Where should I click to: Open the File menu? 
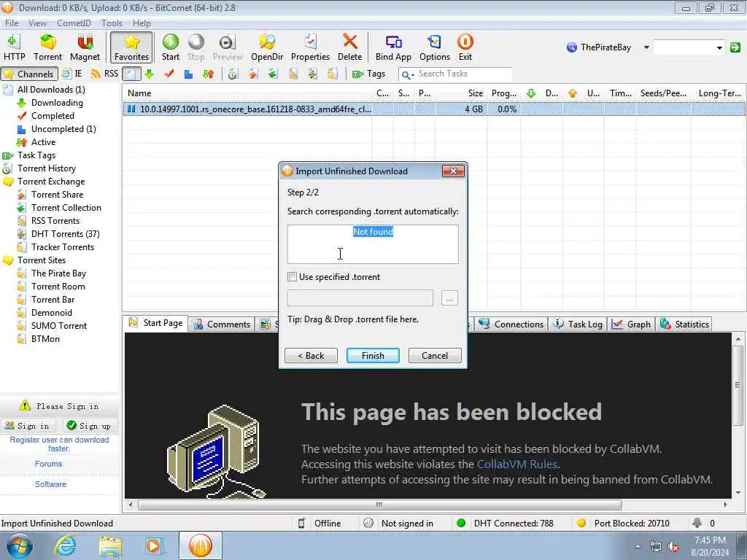click(x=12, y=23)
